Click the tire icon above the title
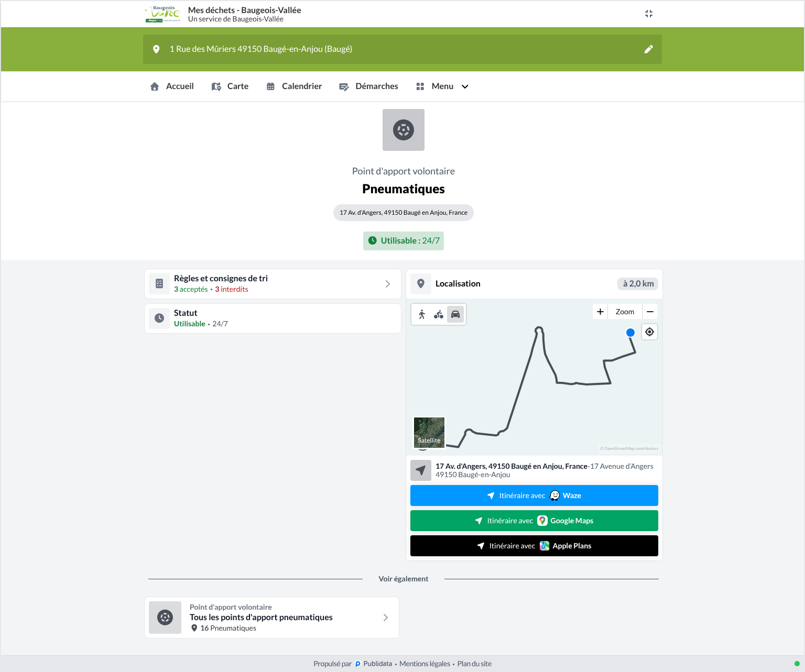Screen dimensions: 805x672 point(404,130)
